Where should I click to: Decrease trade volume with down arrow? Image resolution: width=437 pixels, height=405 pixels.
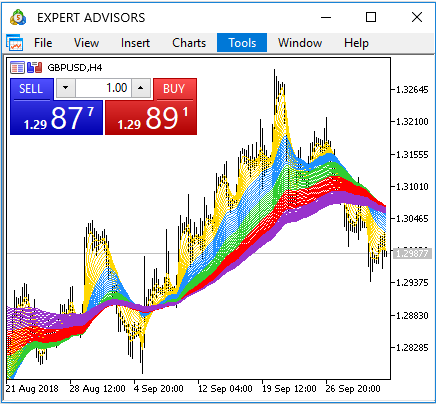pyautogui.click(x=65, y=88)
